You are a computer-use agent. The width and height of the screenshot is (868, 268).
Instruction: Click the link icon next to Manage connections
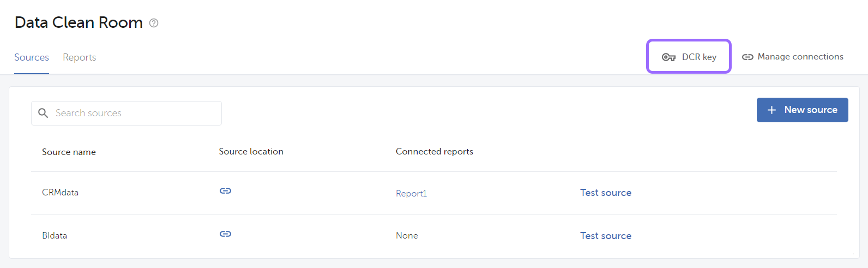tap(748, 57)
